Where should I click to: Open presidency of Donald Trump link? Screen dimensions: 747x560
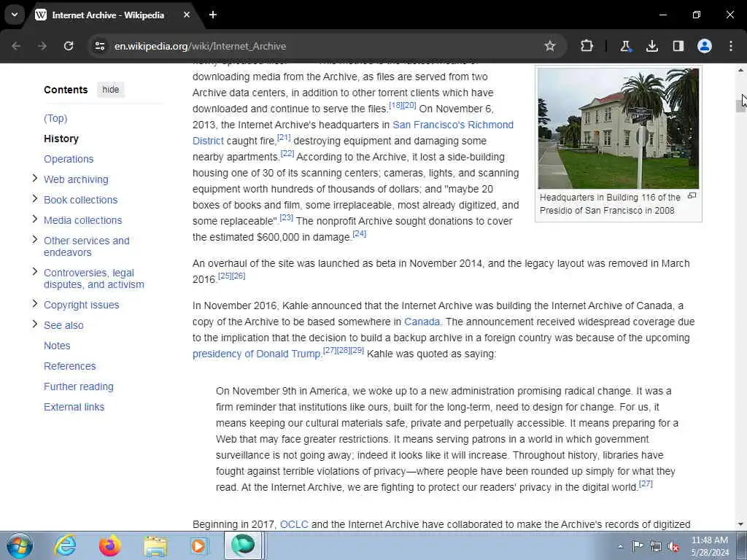pos(256,354)
